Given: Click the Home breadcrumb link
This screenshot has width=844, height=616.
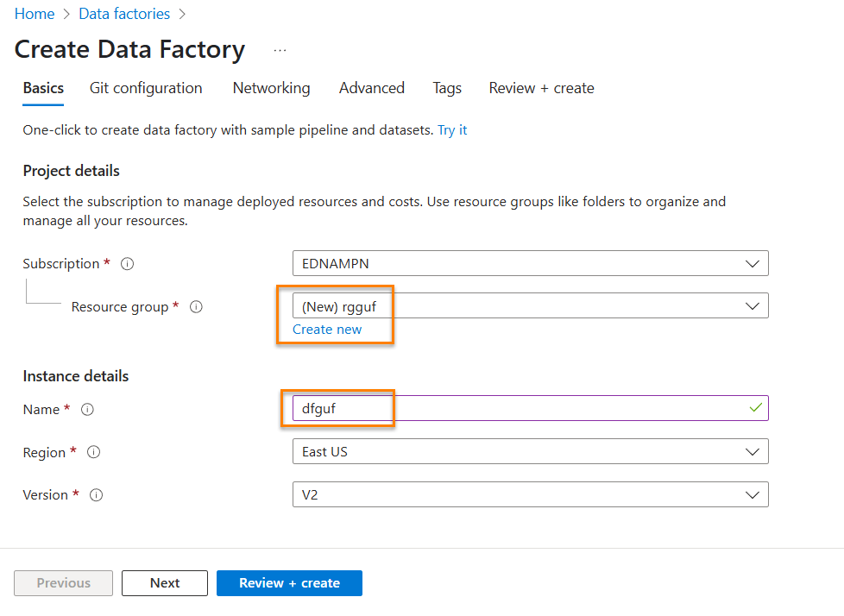Looking at the screenshot, I should point(35,14).
